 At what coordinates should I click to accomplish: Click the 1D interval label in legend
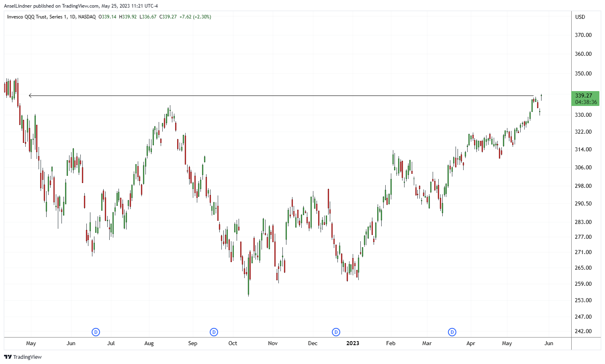click(72, 17)
